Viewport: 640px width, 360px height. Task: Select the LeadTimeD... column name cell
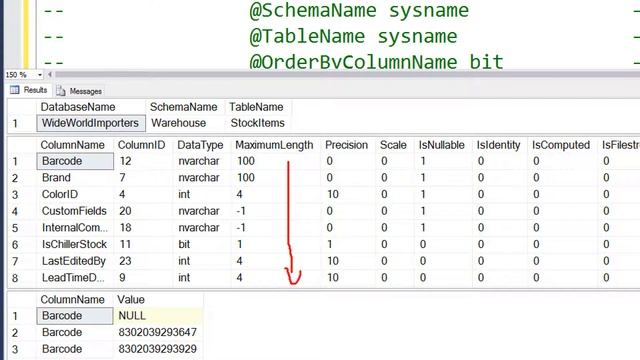point(75,278)
